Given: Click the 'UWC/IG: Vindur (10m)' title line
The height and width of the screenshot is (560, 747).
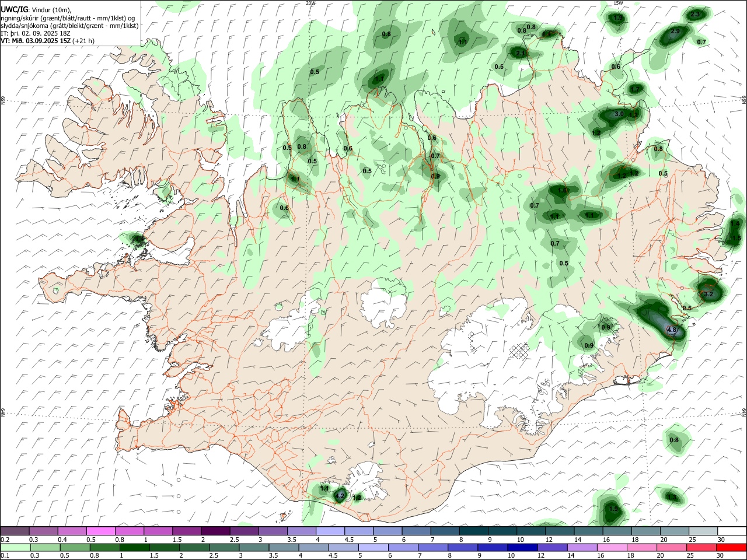Looking at the screenshot, I should pyautogui.click(x=36, y=9).
